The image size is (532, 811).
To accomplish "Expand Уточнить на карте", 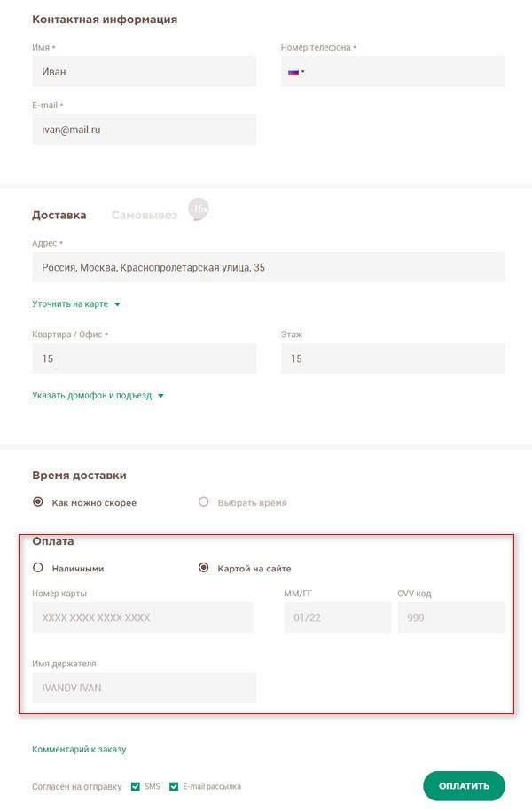I will (x=75, y=304).
